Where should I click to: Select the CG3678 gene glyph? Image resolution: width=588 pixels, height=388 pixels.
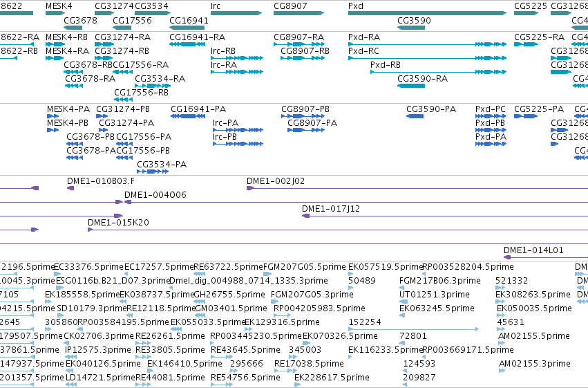point(73,28)
